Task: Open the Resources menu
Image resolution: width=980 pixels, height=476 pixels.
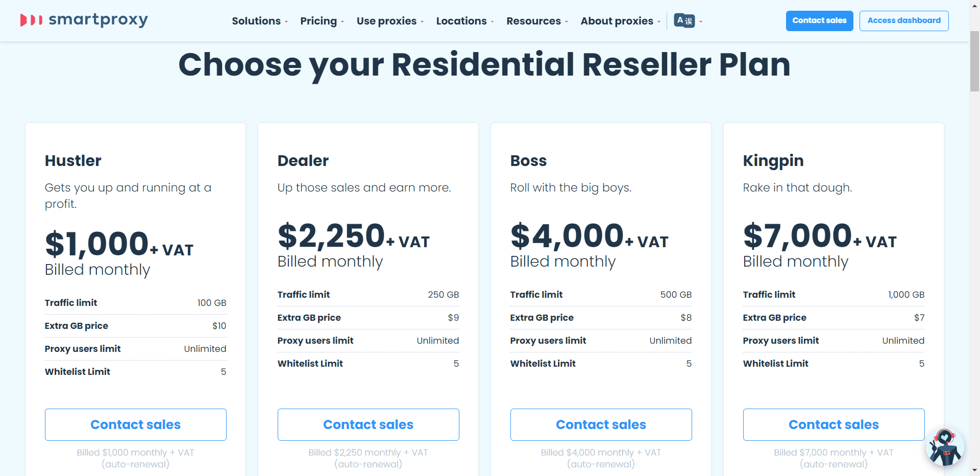Action: (x=536, y=21)
